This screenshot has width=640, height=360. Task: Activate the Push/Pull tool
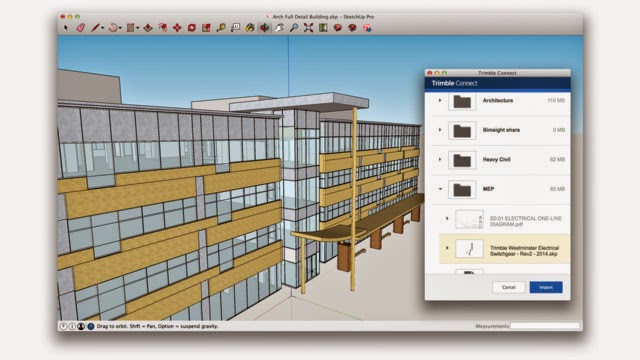click(148, 28)
